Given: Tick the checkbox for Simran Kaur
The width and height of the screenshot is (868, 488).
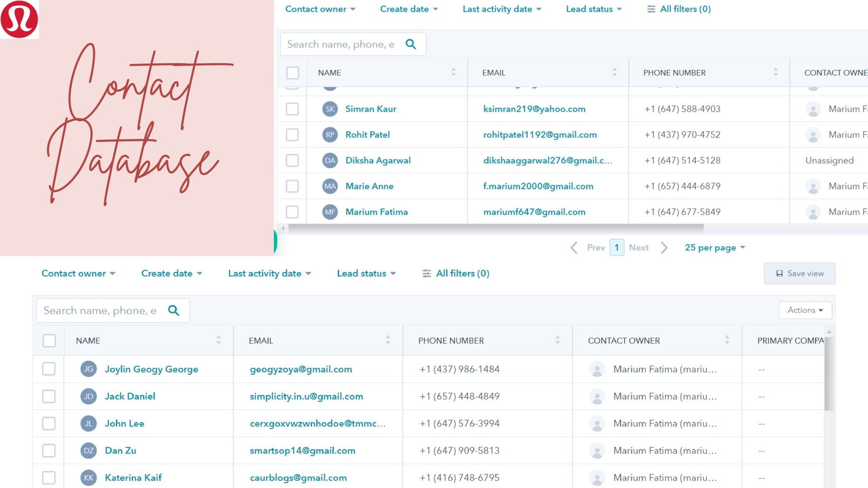Looking at the screenshot, I should [x=292, y=109].
